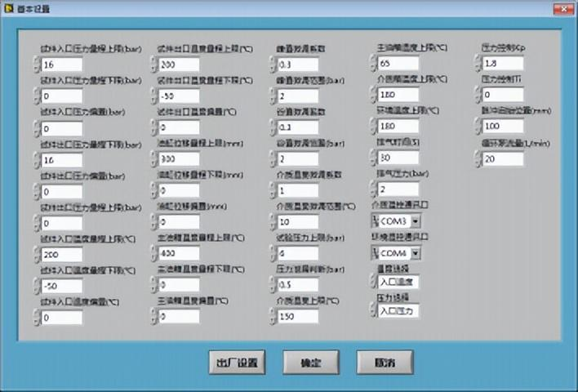Image resolution: width=578 pixels, height=392 pixels.
Task: Click 循环泵流量(L/min) field showing 20
Action: pos(503,159)
